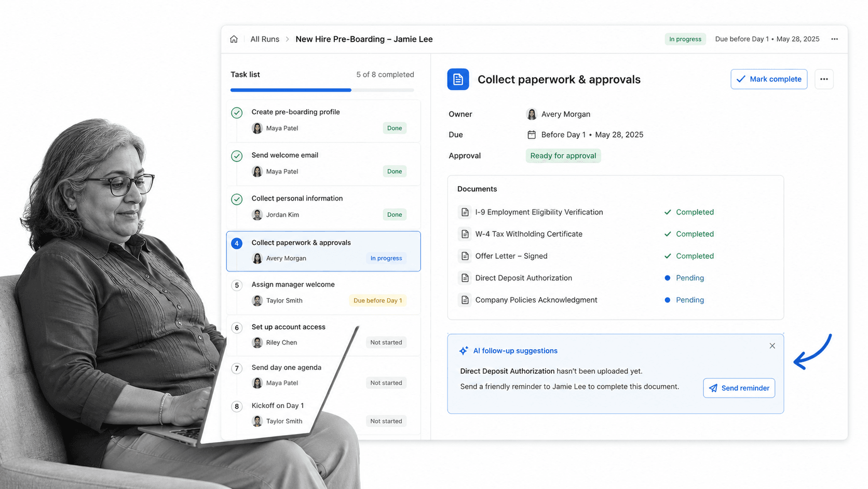Open Direct Deposit Authorization document
This screenshot has height=489, width=868.
tap(523, 278)
